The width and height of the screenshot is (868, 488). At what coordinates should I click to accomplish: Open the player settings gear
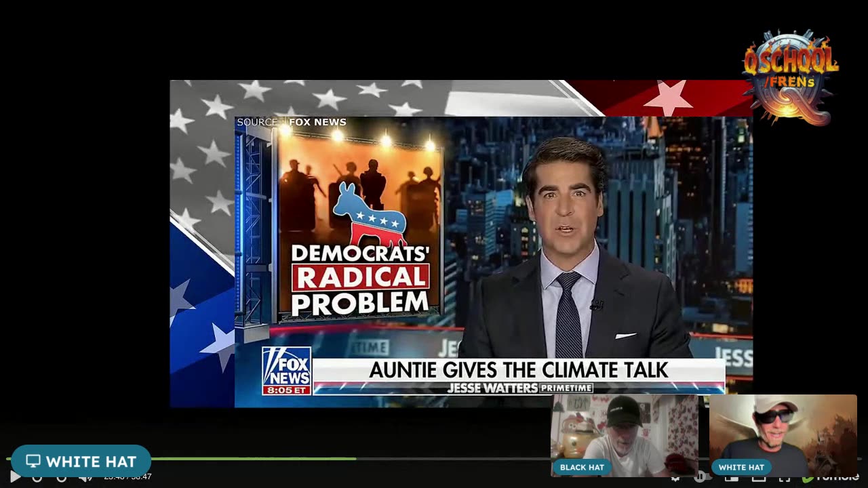[x=675, y=478]
